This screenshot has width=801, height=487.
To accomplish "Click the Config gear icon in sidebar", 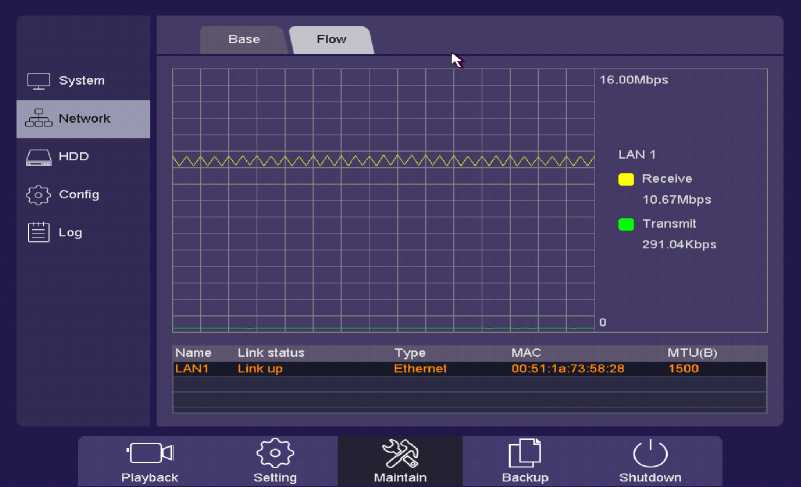I will tap(38, 195).
